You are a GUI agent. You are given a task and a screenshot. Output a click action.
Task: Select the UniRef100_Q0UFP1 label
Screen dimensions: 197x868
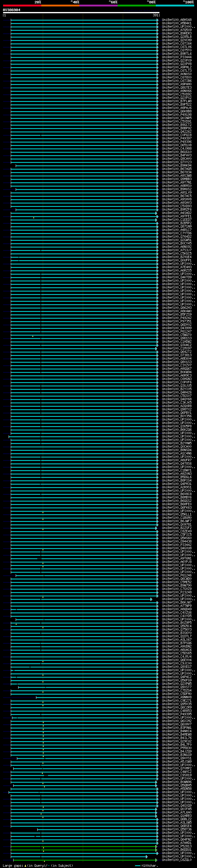[x=177, y=260]
